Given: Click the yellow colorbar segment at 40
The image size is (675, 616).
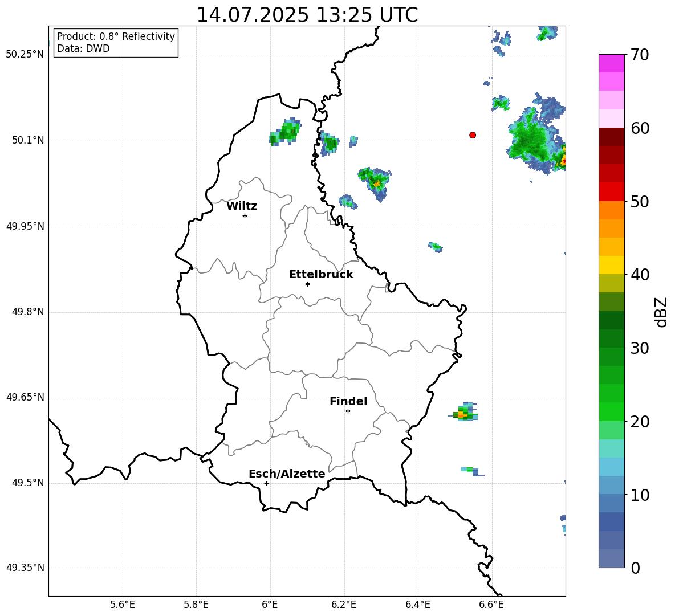Looking at the screenshot, I should click(611, 265).
